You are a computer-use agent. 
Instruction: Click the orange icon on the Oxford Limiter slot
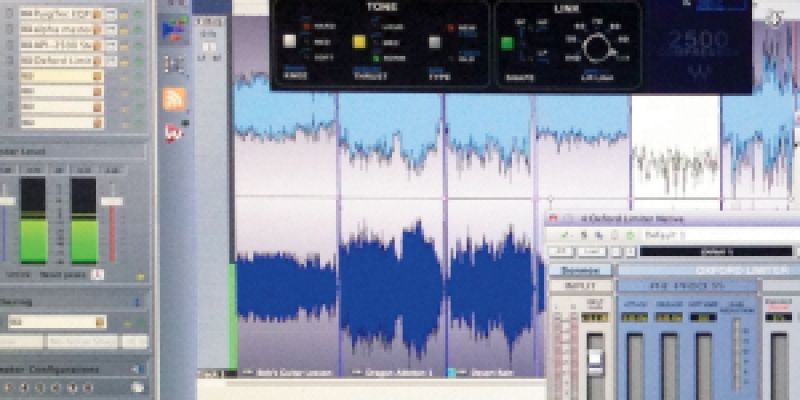pos(98,61)
